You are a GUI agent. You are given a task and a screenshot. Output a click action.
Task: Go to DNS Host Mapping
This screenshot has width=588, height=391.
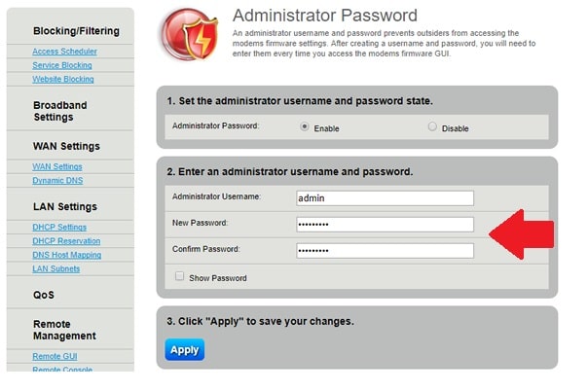(66, 255)
